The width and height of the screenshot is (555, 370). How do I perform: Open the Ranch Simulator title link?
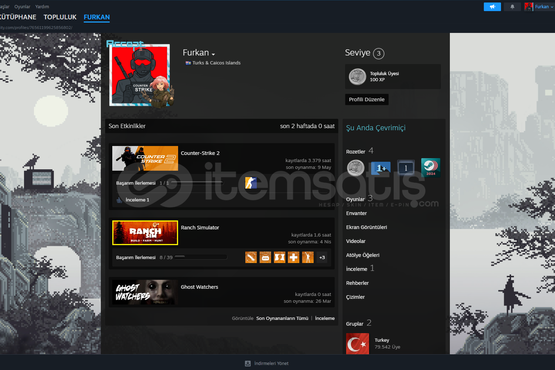pos(200,227)
